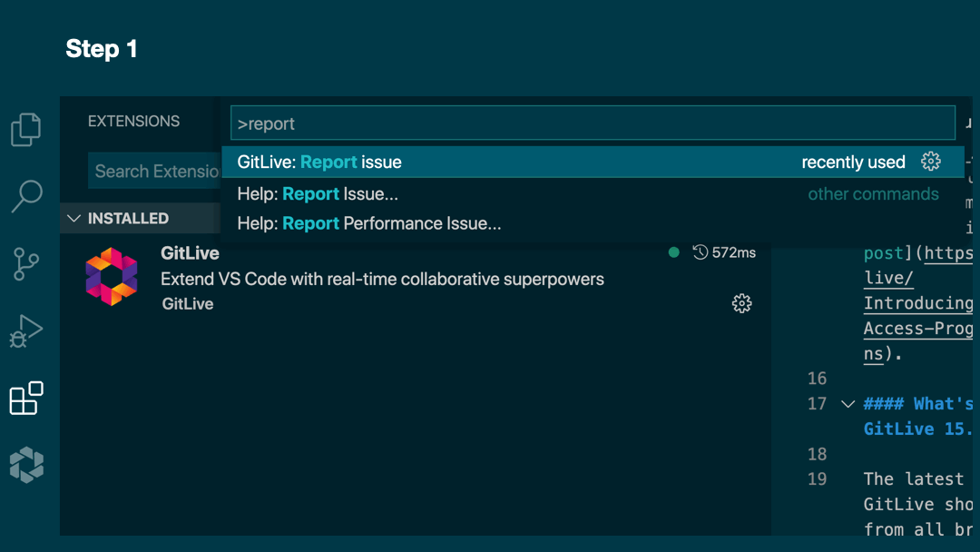Click the GitLive extension logo
The height and width of the screenshot is (552, 980).
[112, 277]
